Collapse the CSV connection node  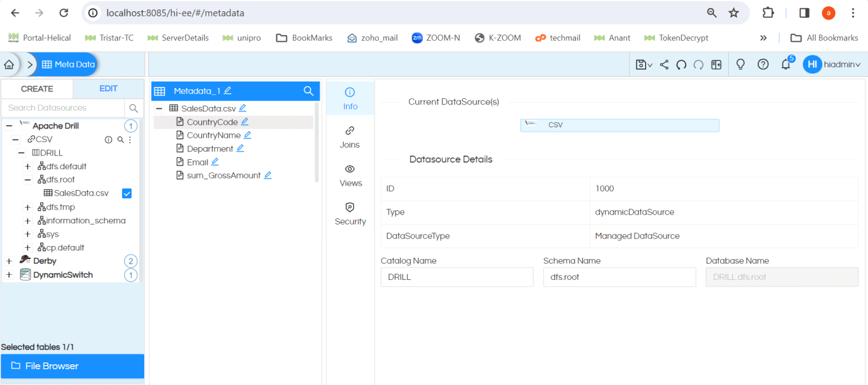click(16, 140)
